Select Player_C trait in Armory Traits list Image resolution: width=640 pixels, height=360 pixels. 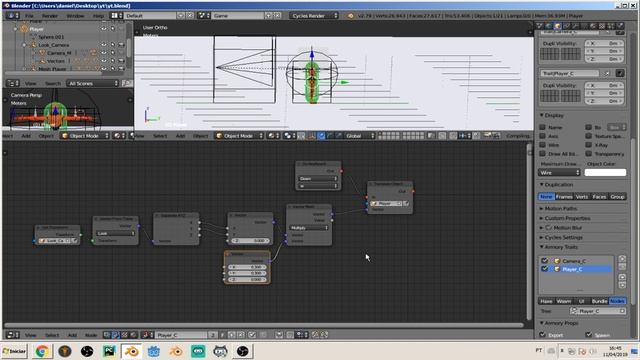[x=577, y=269]
